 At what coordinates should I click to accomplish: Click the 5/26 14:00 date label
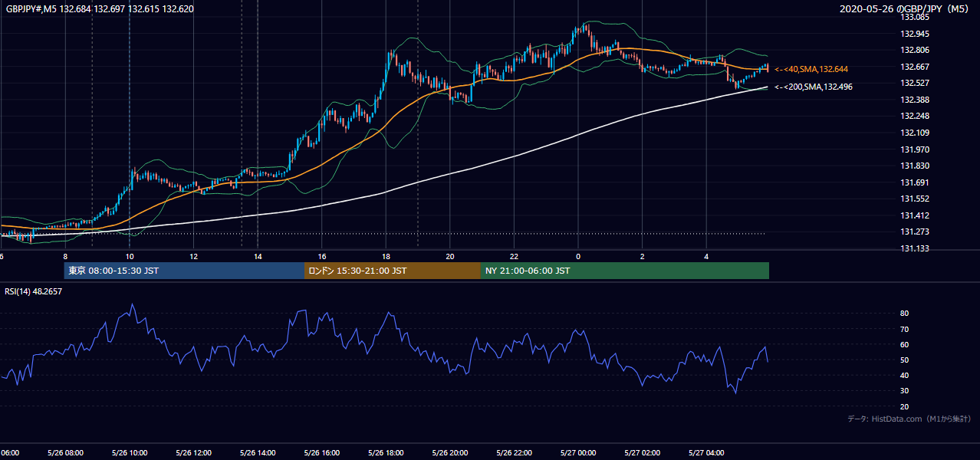point(258,453)
